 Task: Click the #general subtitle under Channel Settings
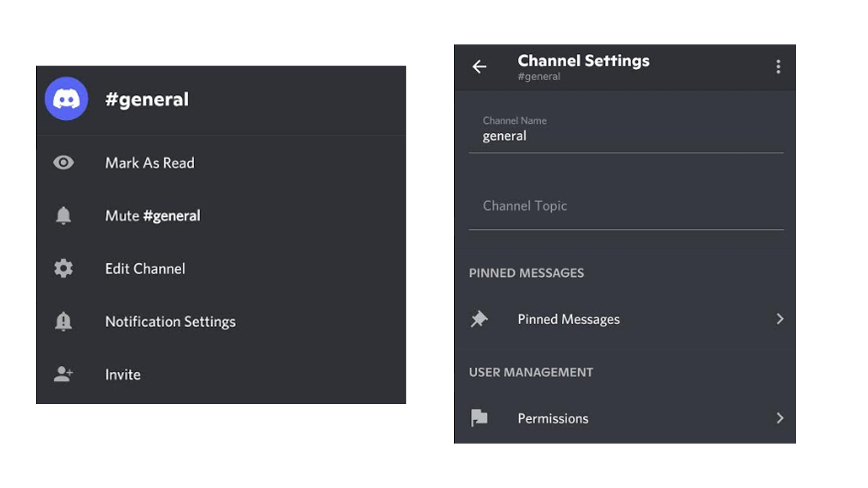click(x=539, y=76)
